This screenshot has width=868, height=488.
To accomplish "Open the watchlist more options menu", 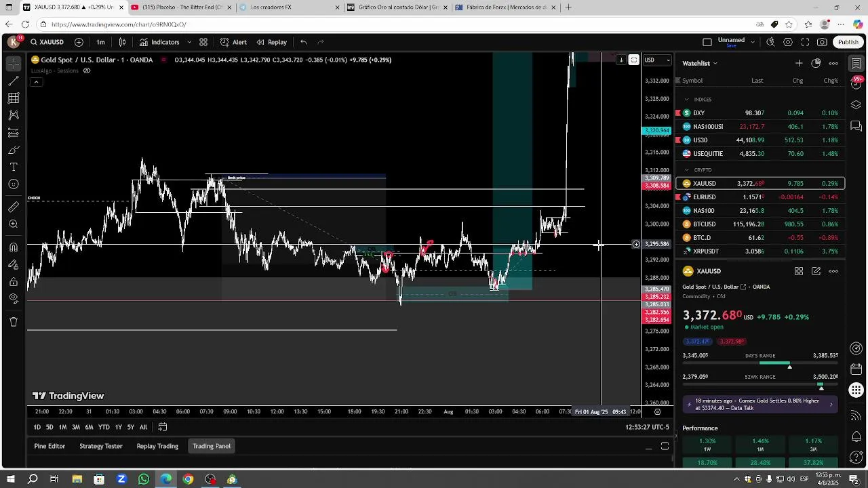I will [833, 63].
